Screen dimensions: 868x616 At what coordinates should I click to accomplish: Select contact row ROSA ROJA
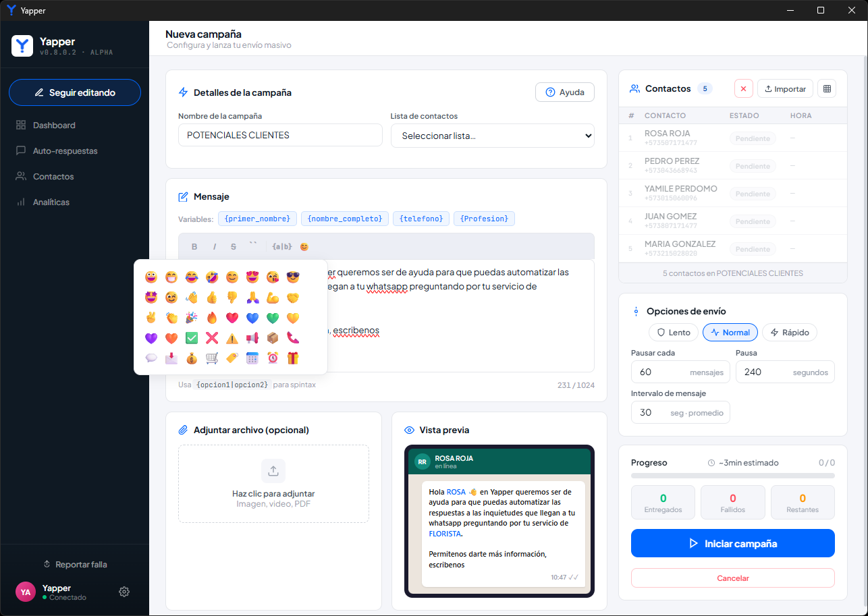pyautogui.click(x=733, y=138)
